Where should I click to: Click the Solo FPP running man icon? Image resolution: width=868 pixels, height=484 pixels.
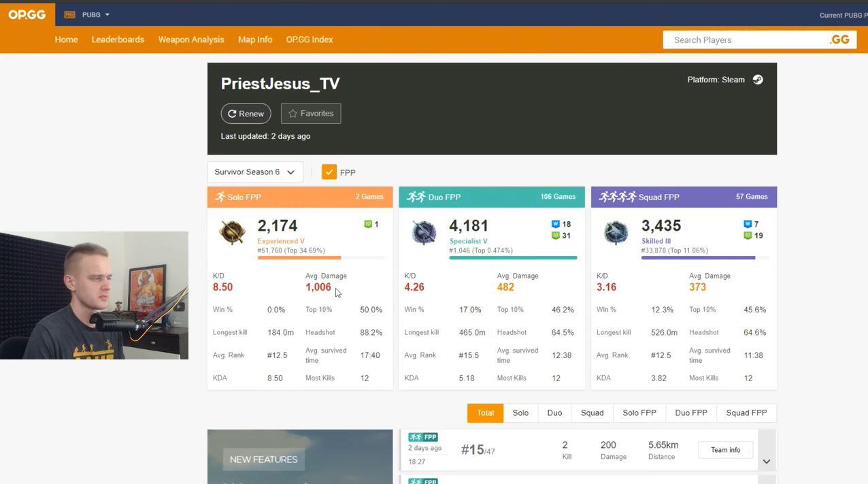pyautogui.click(x=220, y=197)
